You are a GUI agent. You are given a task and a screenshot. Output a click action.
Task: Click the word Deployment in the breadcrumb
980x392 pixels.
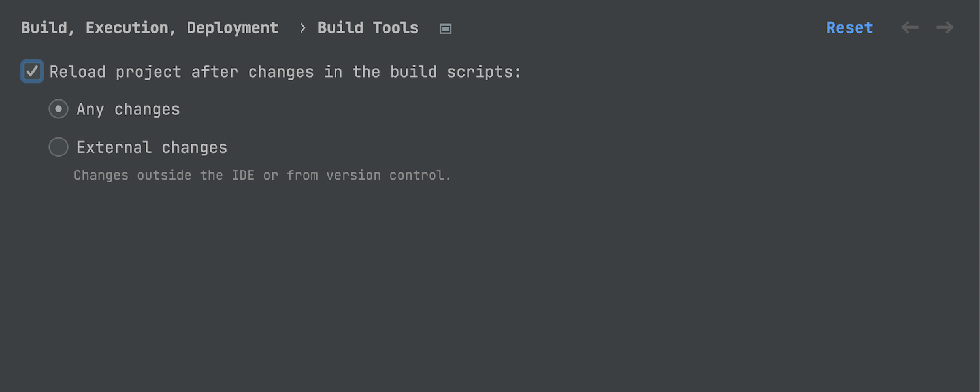tap(233, 28)
